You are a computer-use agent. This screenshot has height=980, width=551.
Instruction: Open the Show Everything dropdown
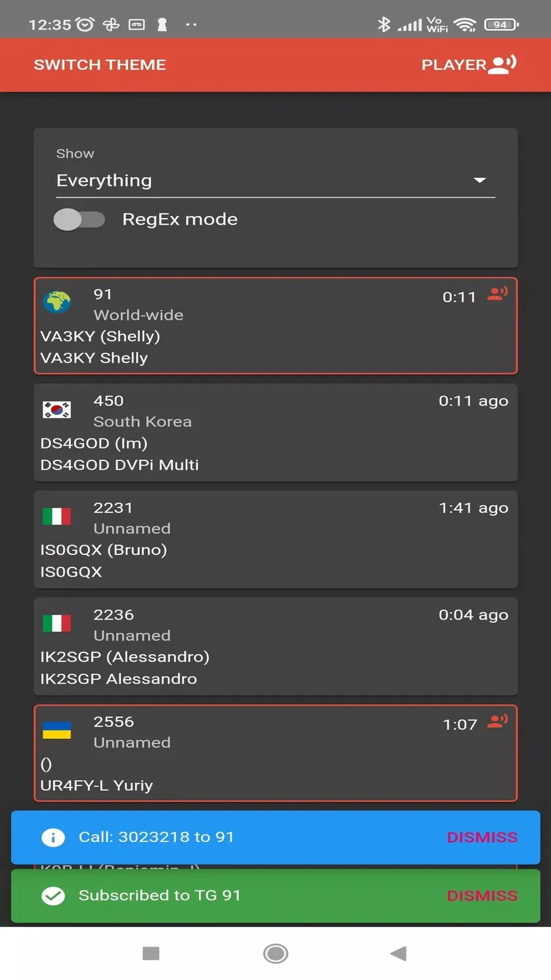pyautogui.click(x=276, y=181)
